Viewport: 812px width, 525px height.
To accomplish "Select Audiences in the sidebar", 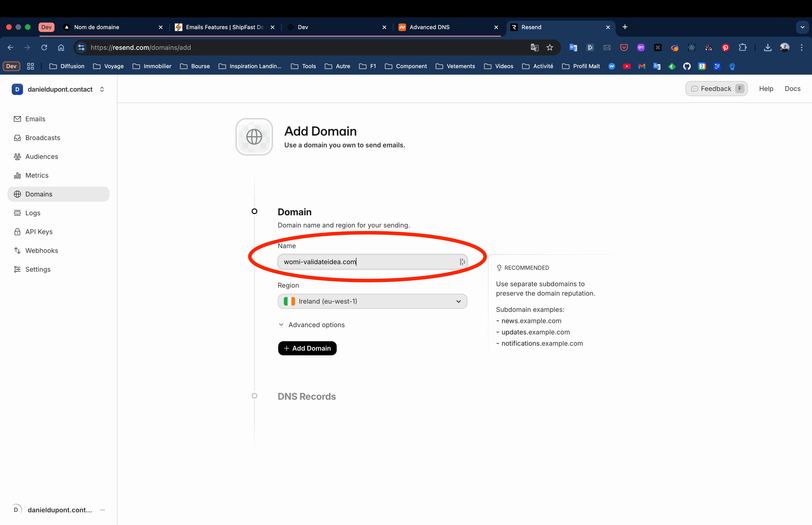I will (x=42, y=157).
